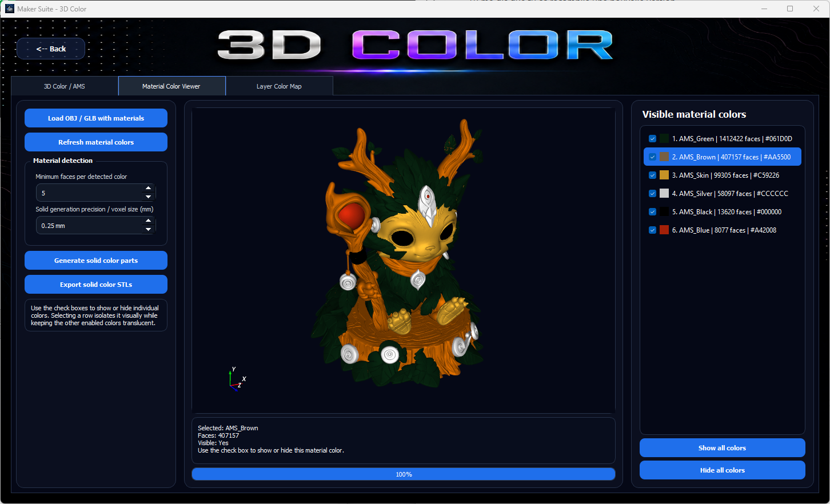Screen dimensions: 830x504
Task: Click 'Minimum faces per detected color' label
Action: click(81, 177)
